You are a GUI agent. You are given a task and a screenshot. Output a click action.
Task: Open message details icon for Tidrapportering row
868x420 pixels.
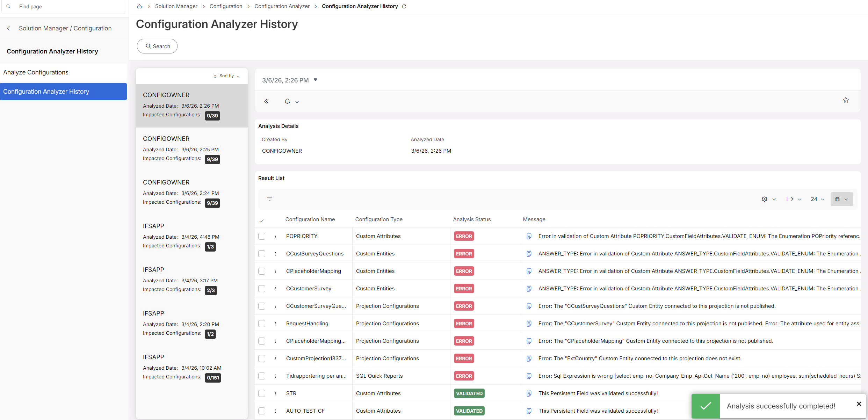(529, 376)
